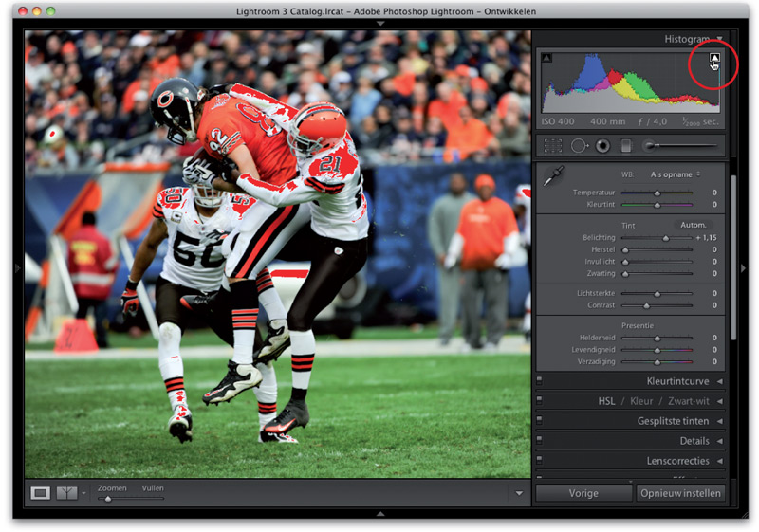Adjust the Levendigheid slider
The height and width of the screenshot is (532, 759).
point(657,350)
